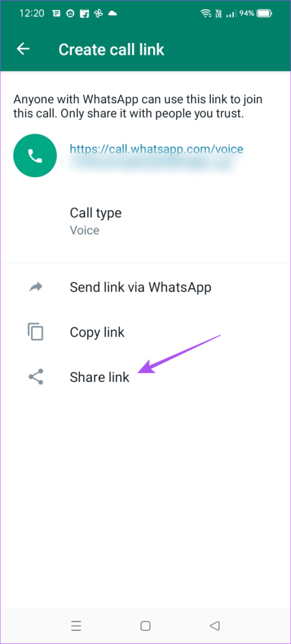Tap the forward arrow send icon
The image size is (291, 644).
[36, 287]
